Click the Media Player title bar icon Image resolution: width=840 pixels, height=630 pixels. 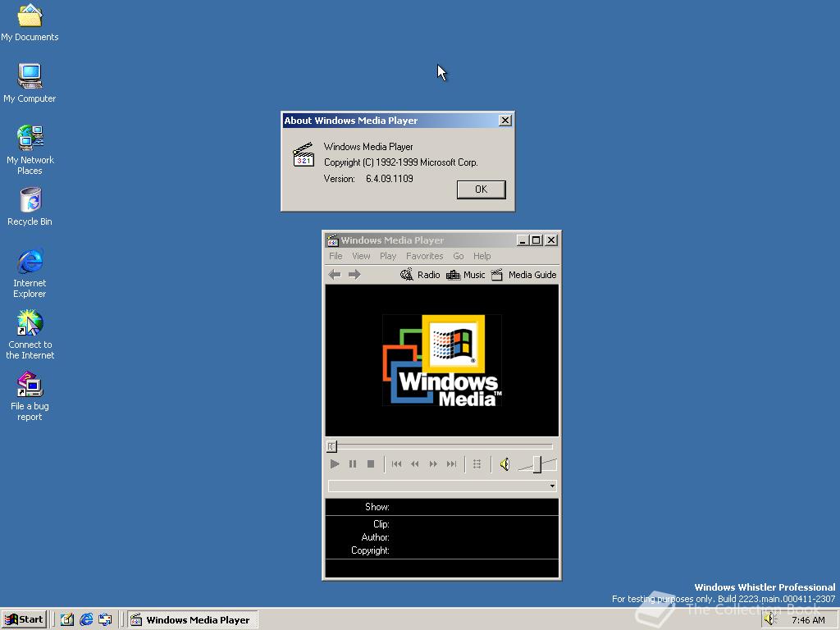(333, 240)
